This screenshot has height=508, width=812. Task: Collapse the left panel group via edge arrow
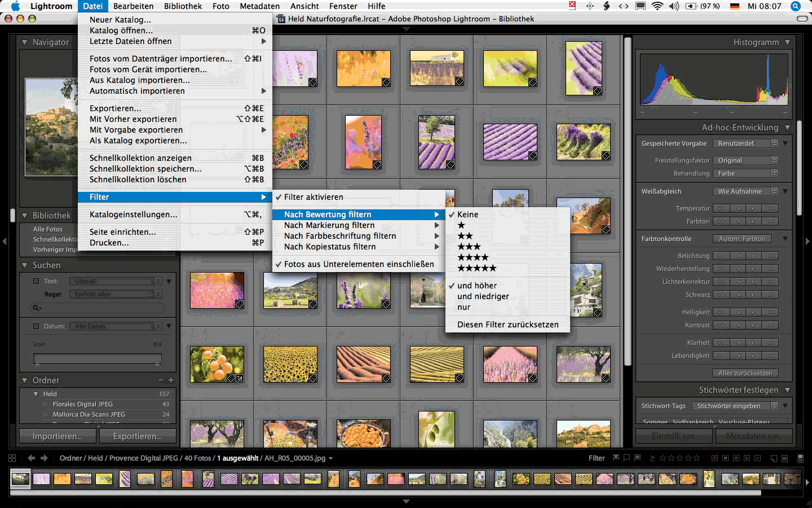tap(5, 242)
